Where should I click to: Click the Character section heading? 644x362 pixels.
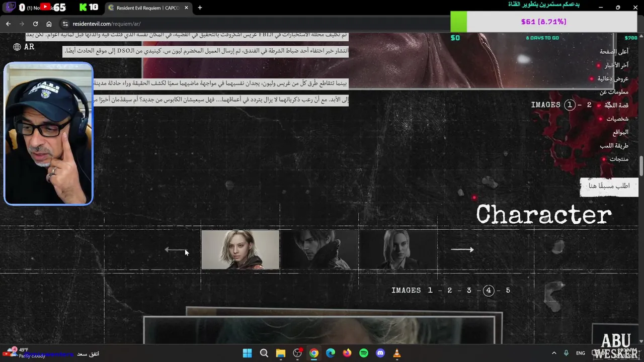[544, 215]
